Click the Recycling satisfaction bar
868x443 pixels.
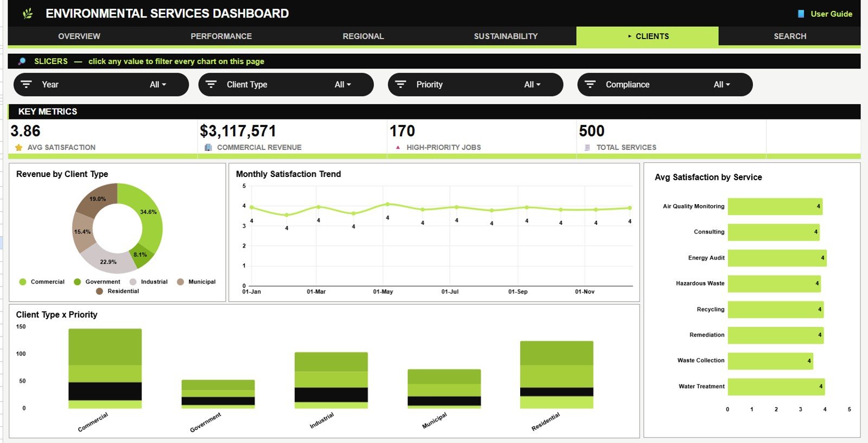[x=776, y=309]
